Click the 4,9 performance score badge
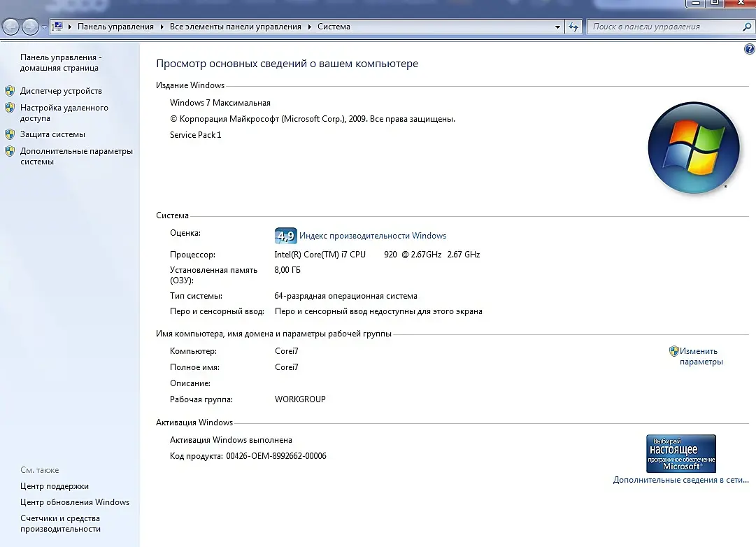Image resolution: width=756 pixels, height=547 pixels. coord(285,236)
